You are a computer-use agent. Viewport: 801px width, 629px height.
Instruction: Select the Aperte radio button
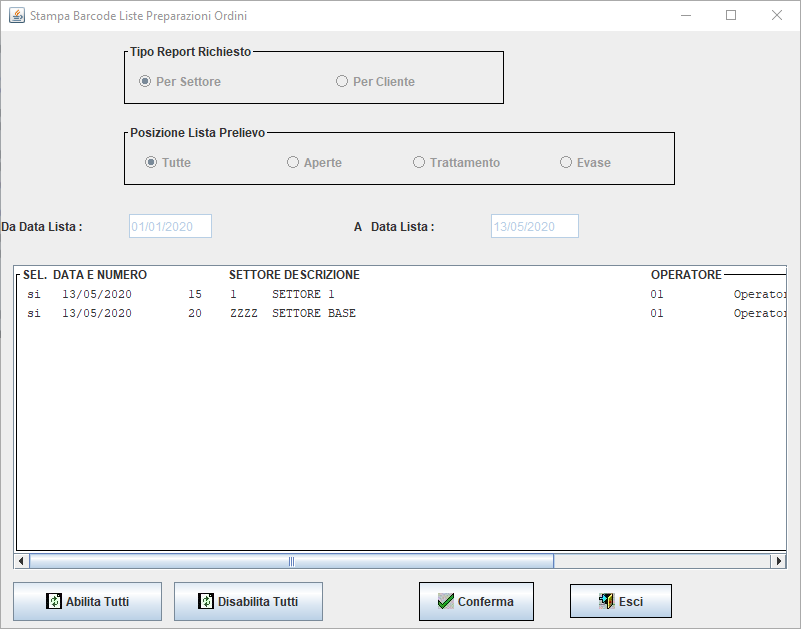[x=294, y=163]
